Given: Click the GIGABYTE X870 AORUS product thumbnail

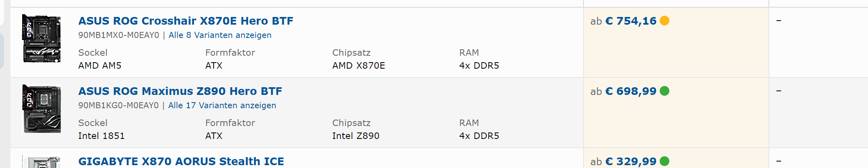Looking at the screenshot, I should point(42,162).
